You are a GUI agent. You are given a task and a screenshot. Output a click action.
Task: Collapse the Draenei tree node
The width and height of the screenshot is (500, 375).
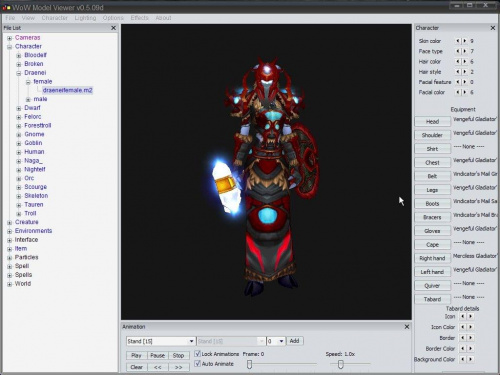(x=19, y=73)
